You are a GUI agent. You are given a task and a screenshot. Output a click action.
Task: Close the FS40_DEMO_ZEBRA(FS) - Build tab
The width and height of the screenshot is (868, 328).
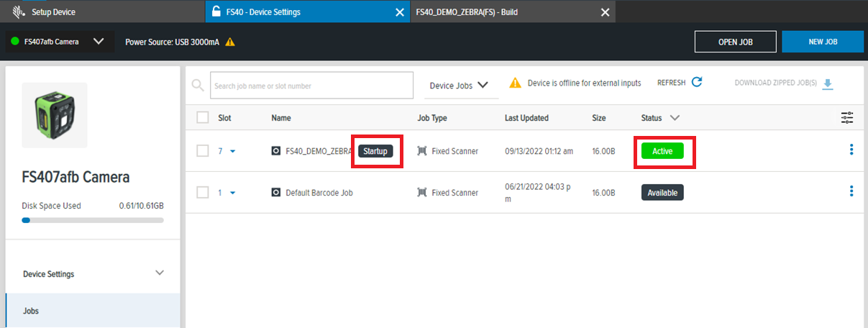(605, 12)
